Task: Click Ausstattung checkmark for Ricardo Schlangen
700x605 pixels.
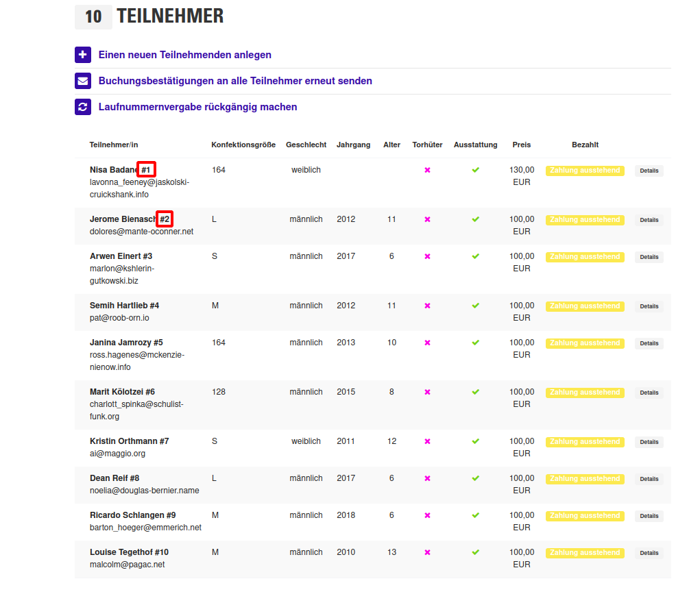Action: click(x=475, y=515)
